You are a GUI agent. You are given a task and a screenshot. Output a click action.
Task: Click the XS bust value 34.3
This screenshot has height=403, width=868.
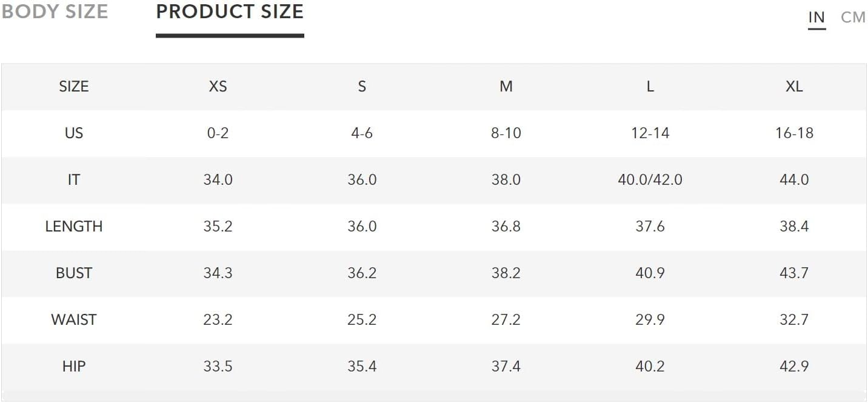click(218, 273)
